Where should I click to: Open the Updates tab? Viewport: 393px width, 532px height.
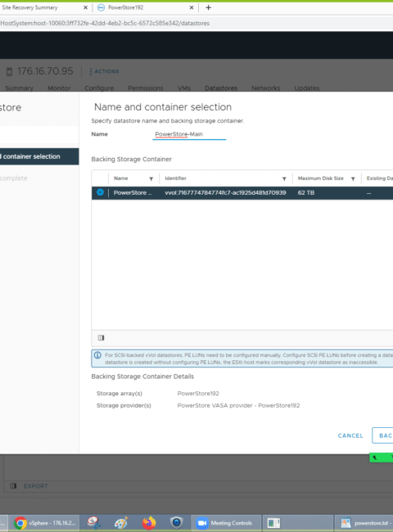pyautogui.click(x=307, y=88)
